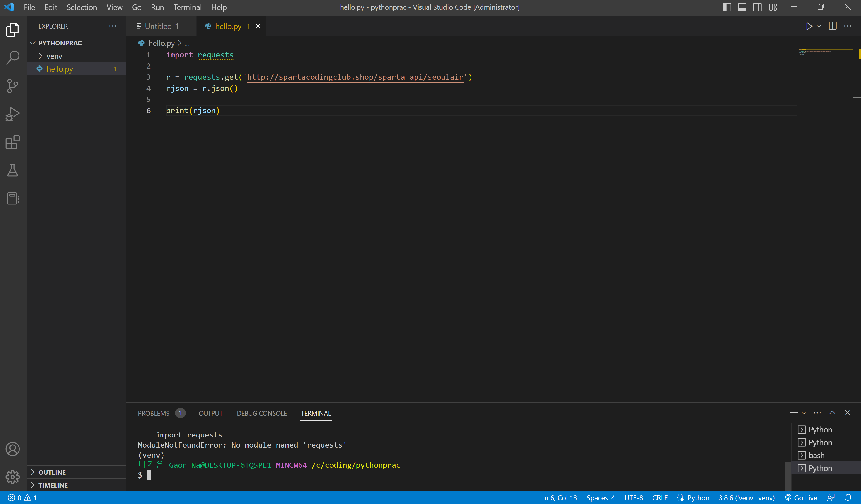The image size is (861, 504).
Task: Click the VS Code logo in title bar
Action: point(9,7)
